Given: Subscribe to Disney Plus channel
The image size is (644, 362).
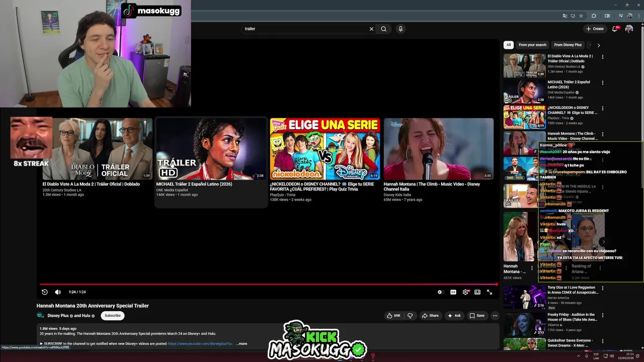Looking at the screenshot, I should [x=112, y=316].
